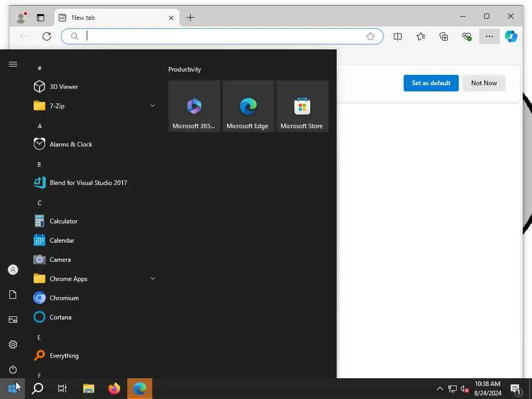This screenshot has width=532, height=399.
Task: Open taskbar Search
Action: coord(37,389)
